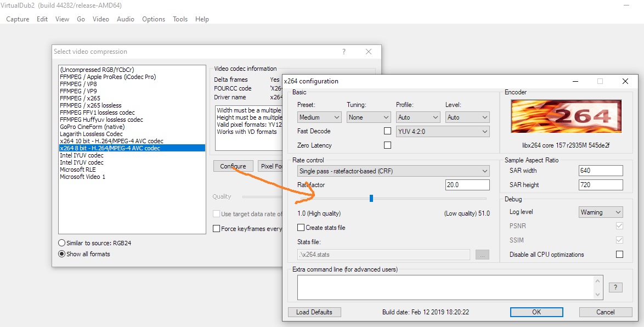The image size is (644, 327).
Task: Select x264 8 bit H.264/MPEG-4 AVC codec
Action: point(132,148)
